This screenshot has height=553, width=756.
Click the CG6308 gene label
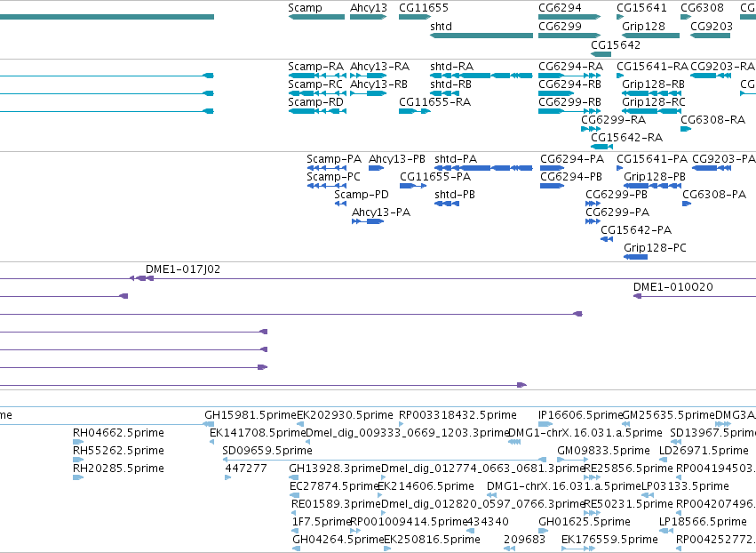(x=702, y=8)
